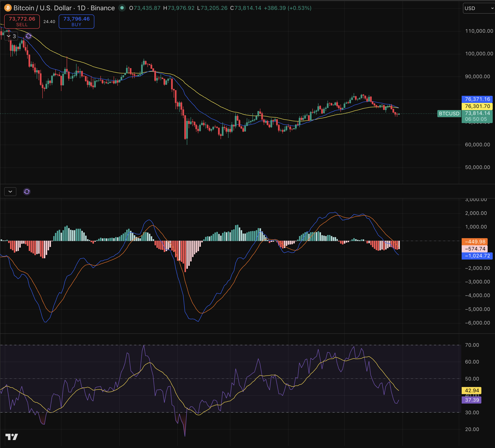Click the spread value 24.40
The width and height of the screenshot is (495, 448).
[x=49, y=22]
